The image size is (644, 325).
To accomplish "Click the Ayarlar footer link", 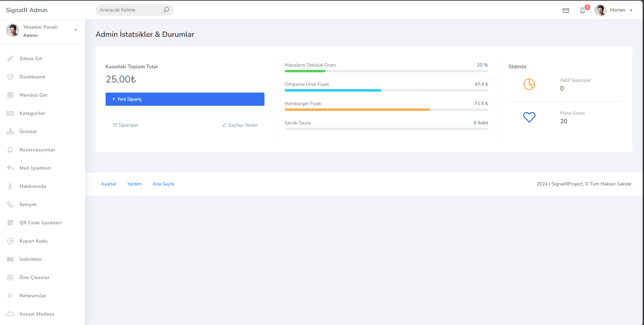I will coord(109,184).
